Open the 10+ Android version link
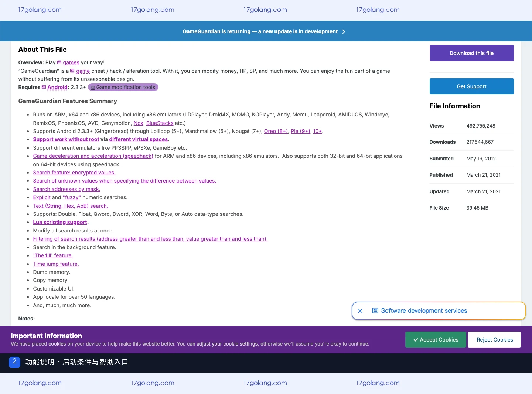532x394 pixels. click(x=317, y=131)
